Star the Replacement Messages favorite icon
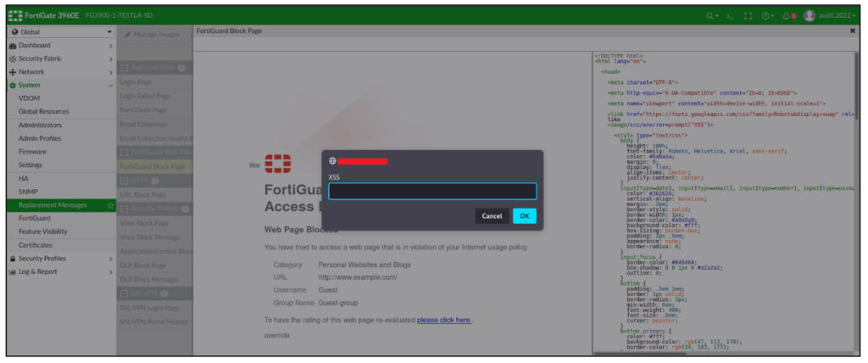The image size is (868, 363). click(110, 205)
